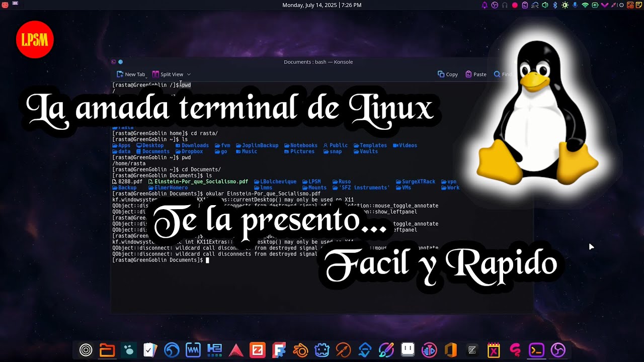Click ''SFZ instruments'' entry in terminal
This screenshot has height=362, width=644.
coord(364,188)
